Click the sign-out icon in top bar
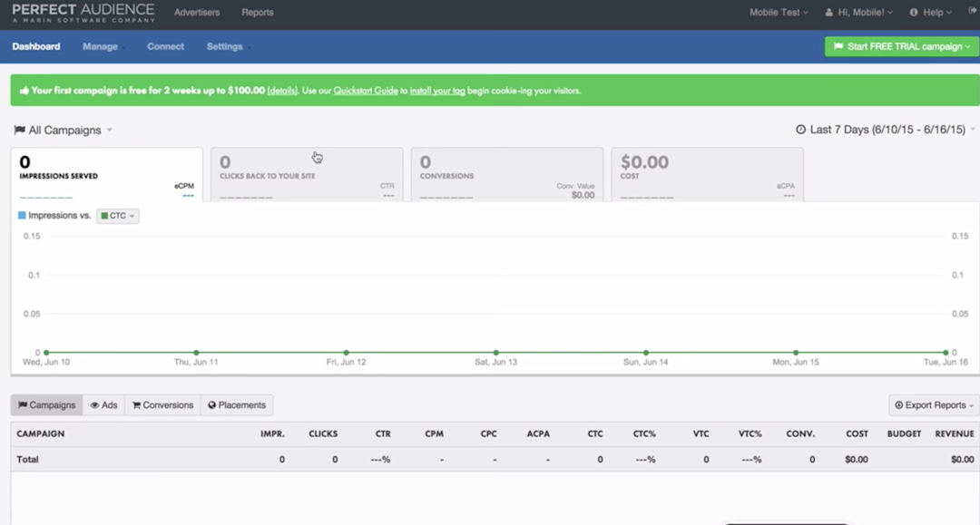 point(973,11)
